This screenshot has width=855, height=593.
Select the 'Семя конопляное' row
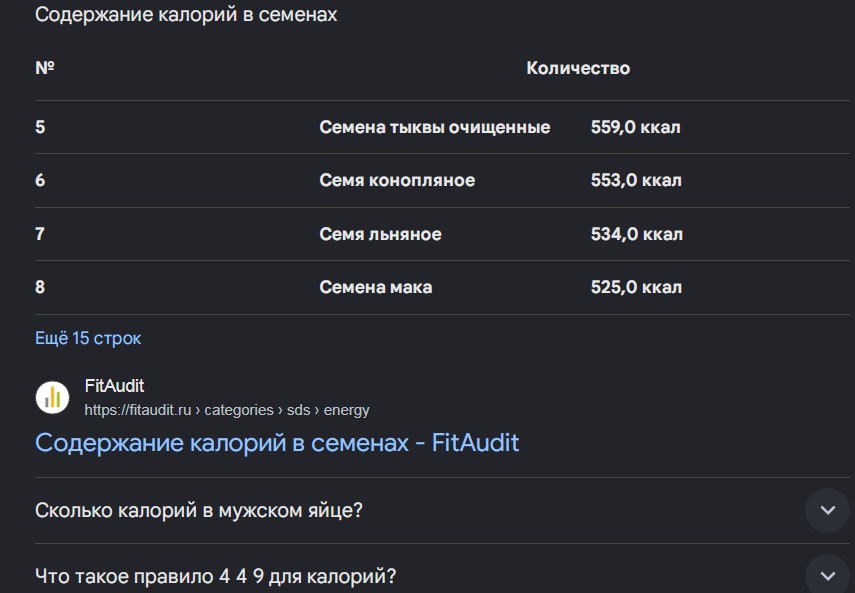point(442,180)
